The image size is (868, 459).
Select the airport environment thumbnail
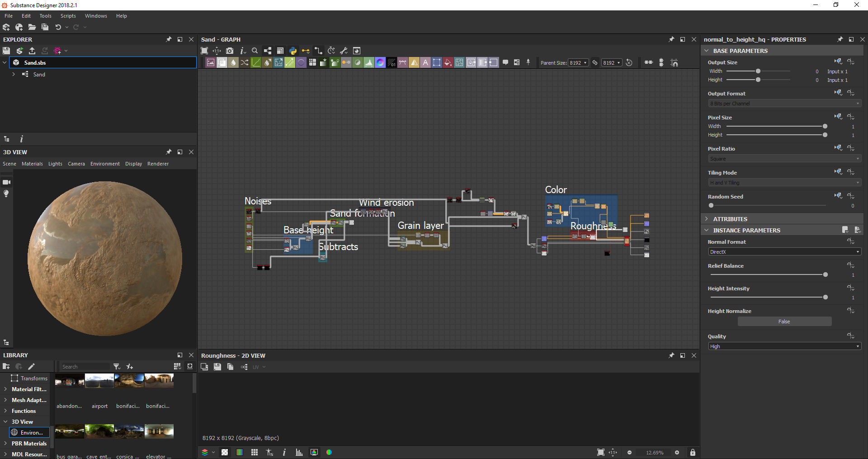(99, 381)
